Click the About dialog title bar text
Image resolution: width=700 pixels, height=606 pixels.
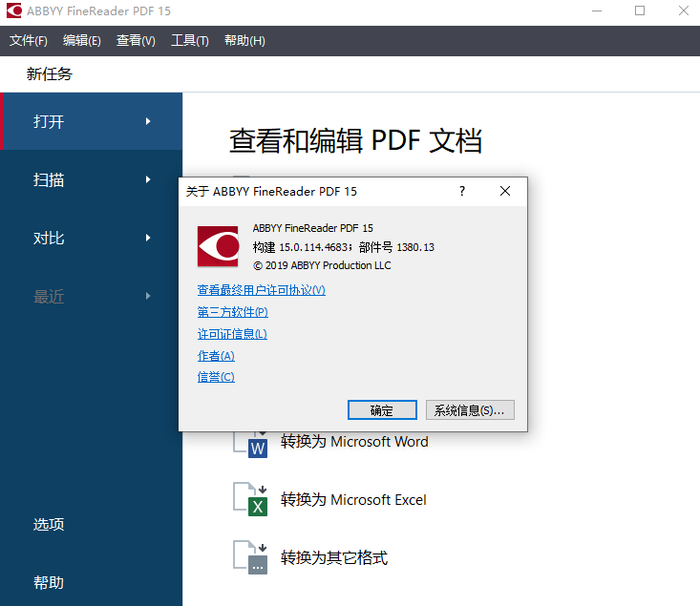tap(271, 192)
